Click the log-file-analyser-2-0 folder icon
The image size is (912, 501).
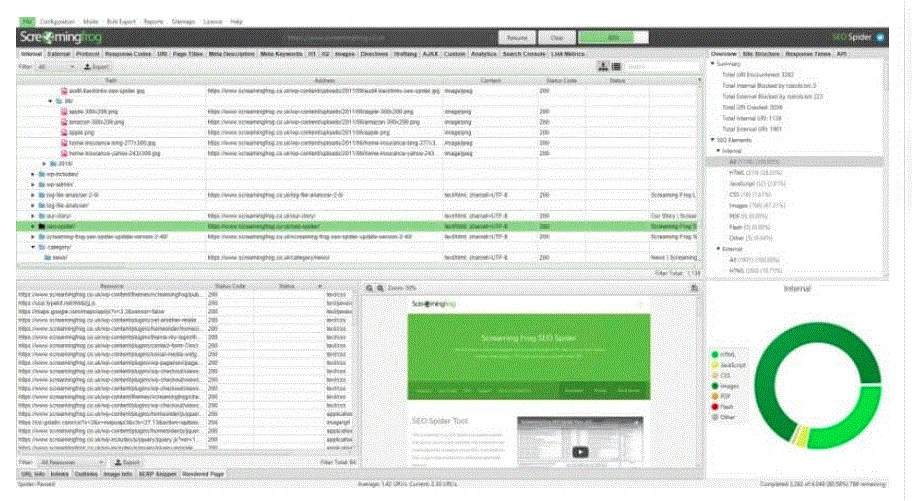(42, 195)
